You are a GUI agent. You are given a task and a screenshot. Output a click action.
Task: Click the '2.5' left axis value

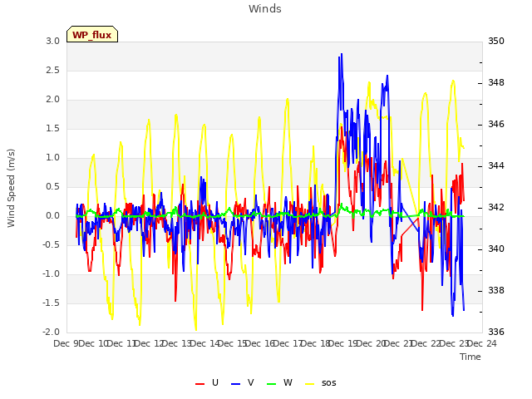click(53, 70)
